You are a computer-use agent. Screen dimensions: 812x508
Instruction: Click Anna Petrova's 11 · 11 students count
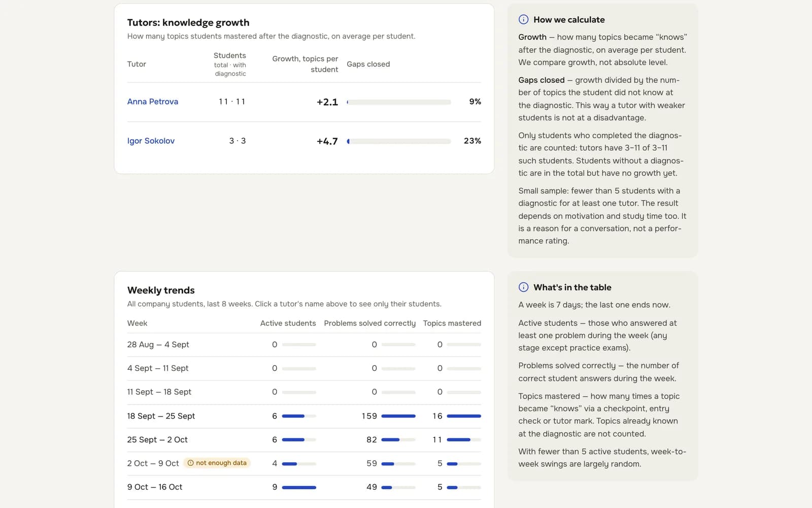(x=232, y=102)
